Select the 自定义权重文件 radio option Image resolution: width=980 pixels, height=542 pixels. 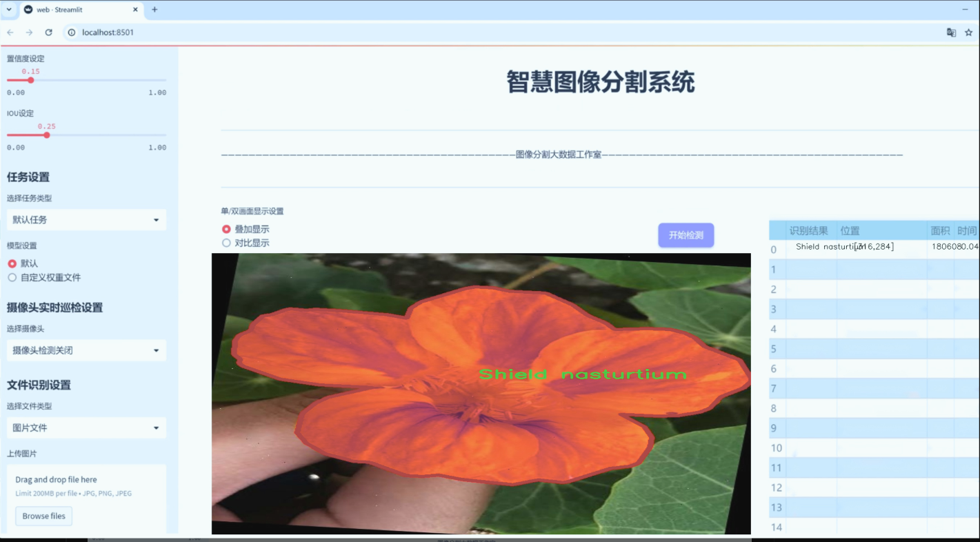pos(12,277)
